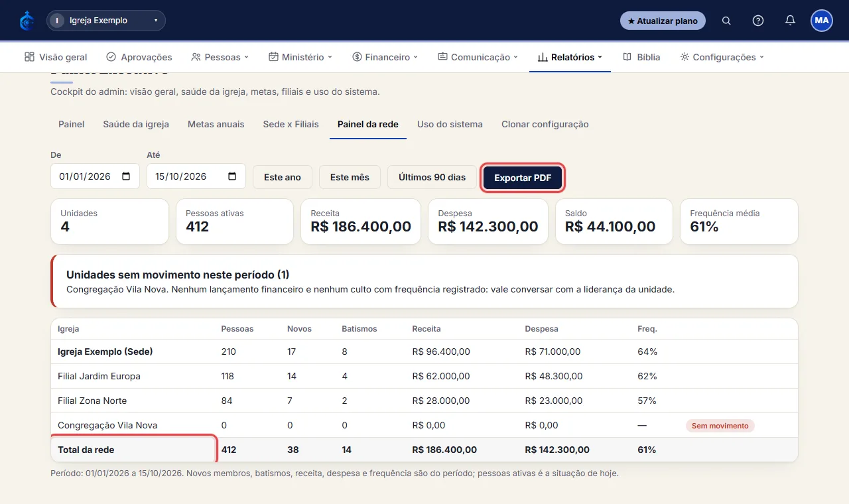Open the notifications bell icon
The width and height of the screenshot is (849, 504).
pos(790,21)
